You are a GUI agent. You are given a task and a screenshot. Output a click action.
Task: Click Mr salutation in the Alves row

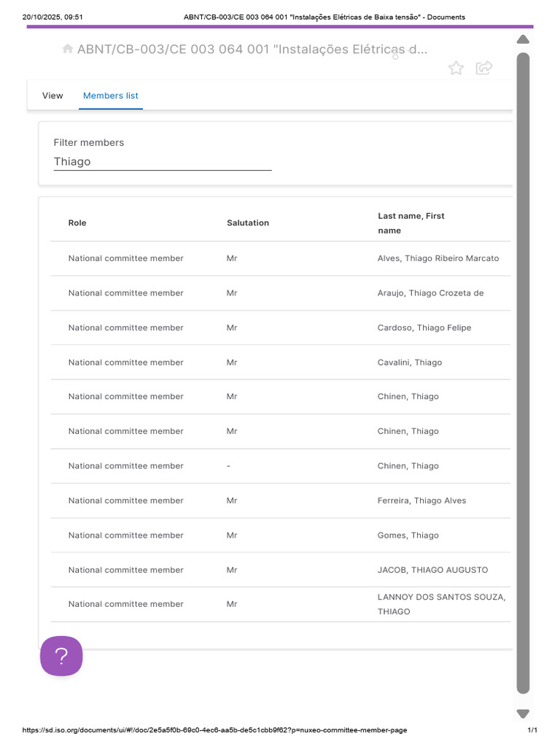pyautogui.click(x=232, y=258)
